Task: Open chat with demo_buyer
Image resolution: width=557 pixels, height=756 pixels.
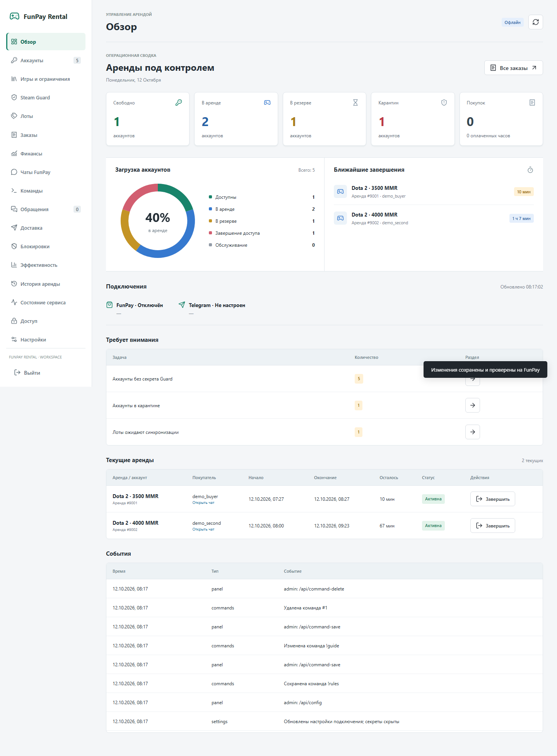Action: click(x=203, y=503)
